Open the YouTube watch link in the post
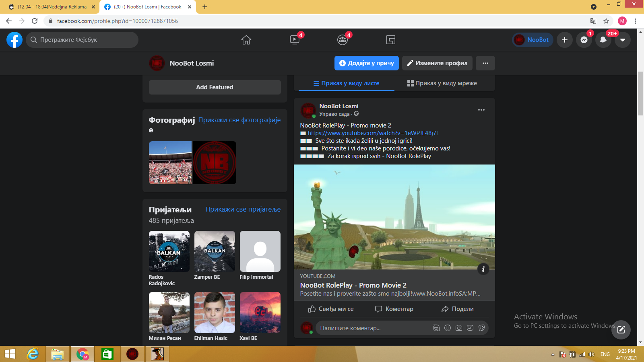The height and width of the screenshot is (362, 644). tap(373, 133)
